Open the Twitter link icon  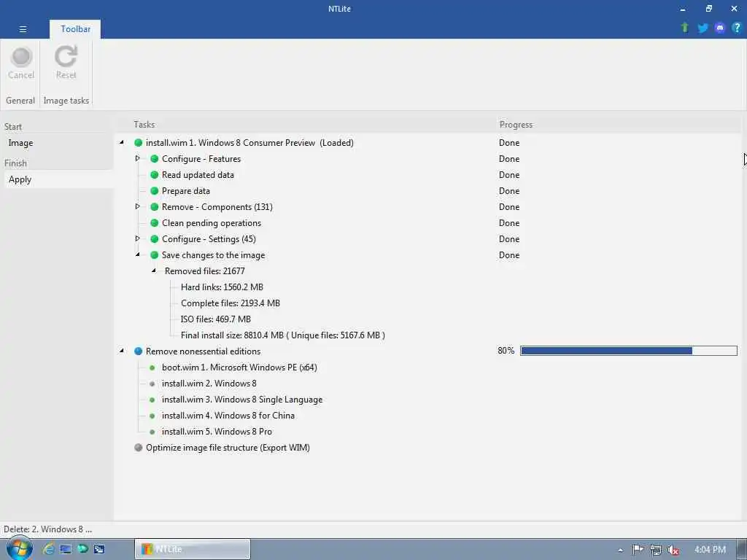click(703, 28)
